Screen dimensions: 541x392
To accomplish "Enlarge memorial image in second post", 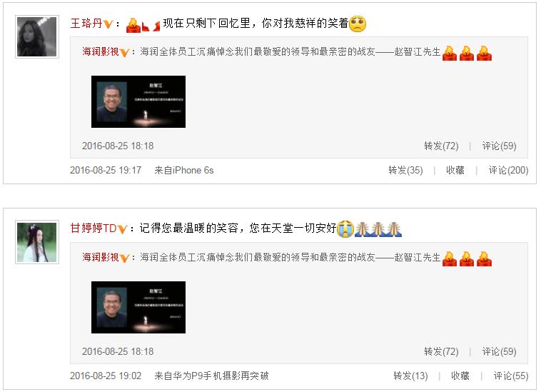I will tap(138, 308).
